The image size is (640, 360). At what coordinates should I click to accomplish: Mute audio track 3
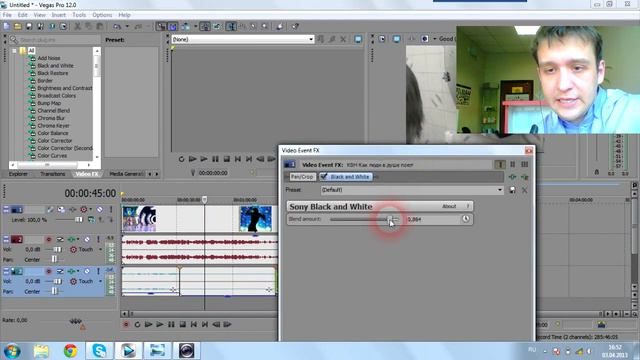[x=87, y=271]
